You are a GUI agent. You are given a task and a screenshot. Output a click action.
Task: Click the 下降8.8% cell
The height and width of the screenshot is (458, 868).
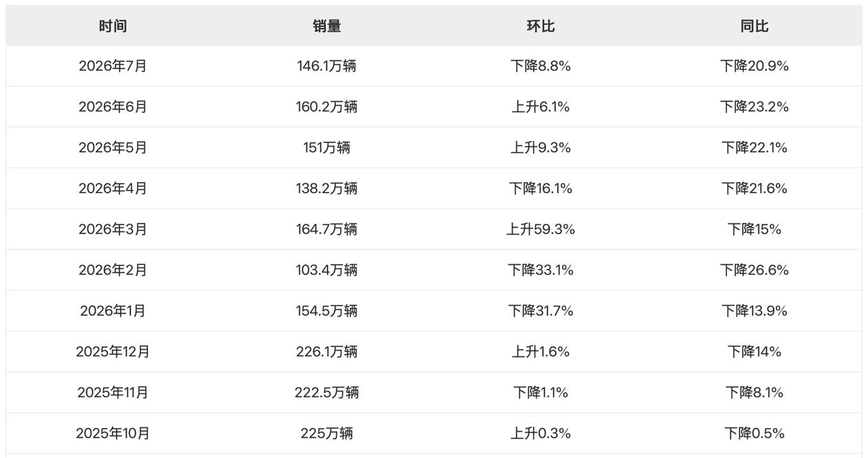pyautogui.click(x=540, y=66)
